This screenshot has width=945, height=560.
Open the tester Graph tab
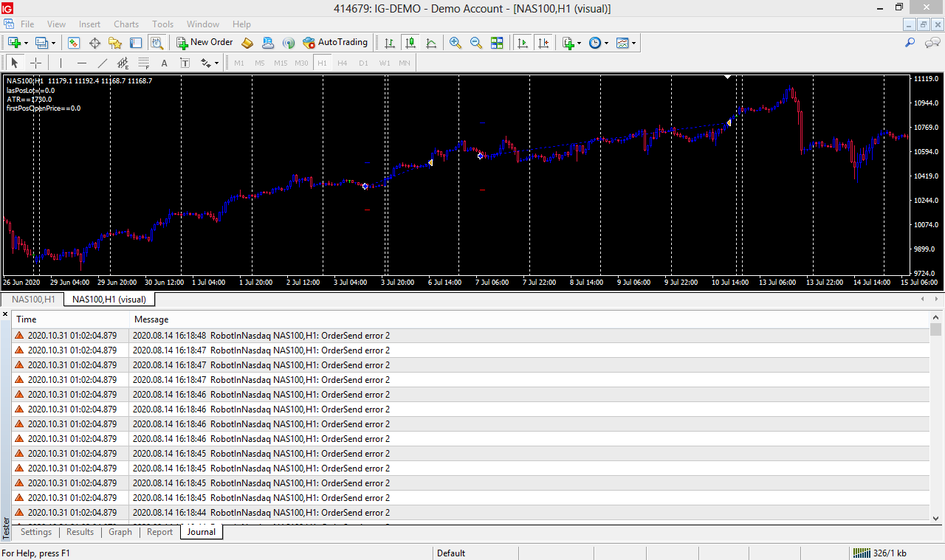point(120,532)
